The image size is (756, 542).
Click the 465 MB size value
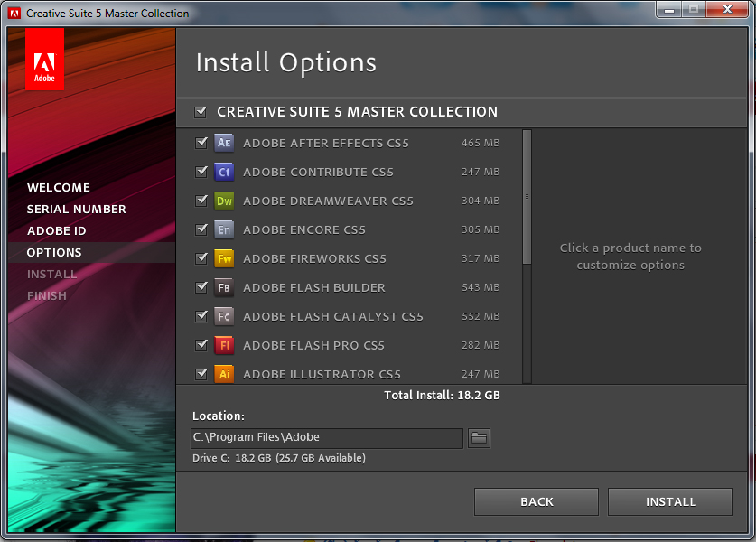coord(481,143)
